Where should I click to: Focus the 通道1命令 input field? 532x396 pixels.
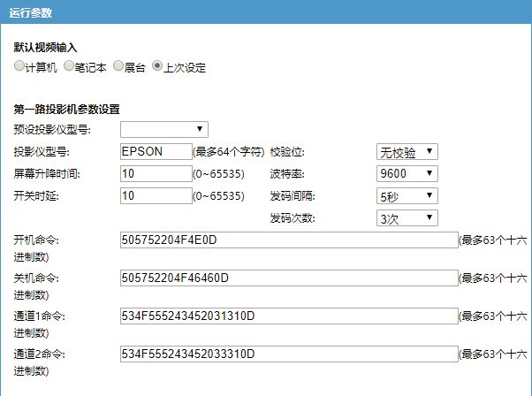coord(289,316)
